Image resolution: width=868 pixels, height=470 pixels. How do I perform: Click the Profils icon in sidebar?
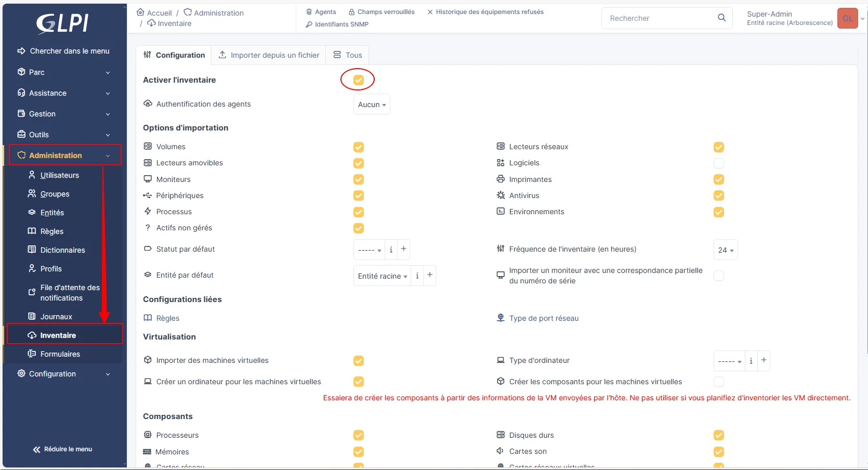(32, 268)
